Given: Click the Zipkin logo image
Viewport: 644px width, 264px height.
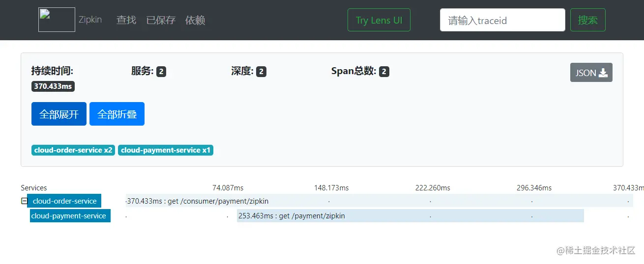Looking at the screenshot, I should 57,20.
